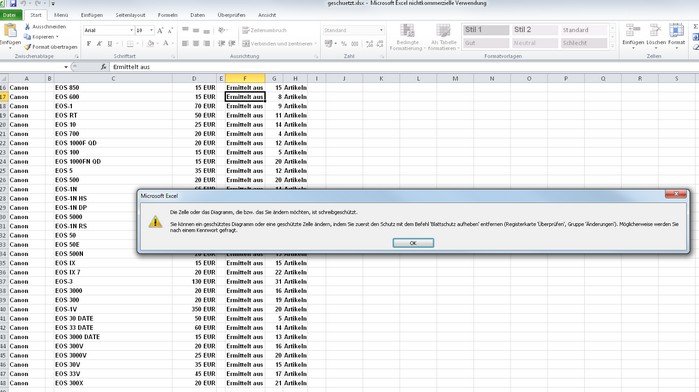Image resolution: width=699 pixels, height=392 pixels.
Task: Switch to Daten ribbon tab
Action: (x=197, y=15)
